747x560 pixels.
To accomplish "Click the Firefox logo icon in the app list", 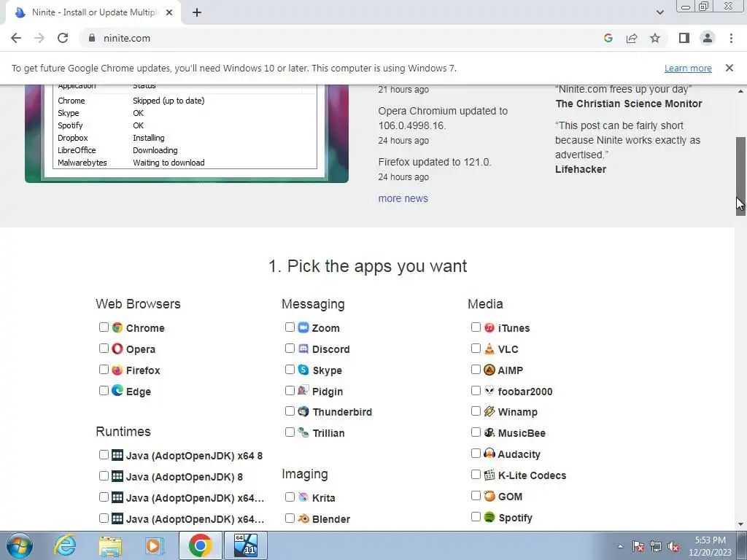I will (x=117, y=370).
